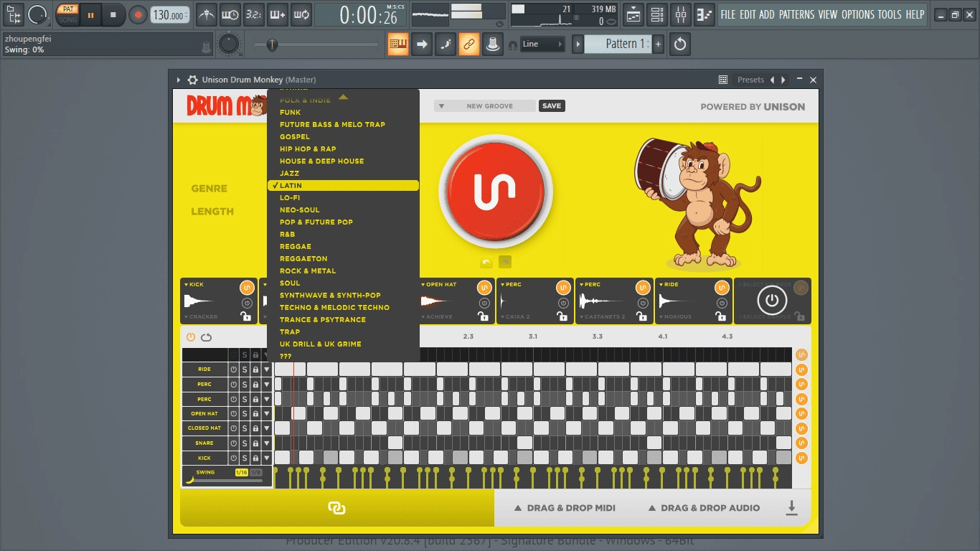Click the undo arrow below the red button
Screen dimensions: 980x551
click(x=486, y=263)
